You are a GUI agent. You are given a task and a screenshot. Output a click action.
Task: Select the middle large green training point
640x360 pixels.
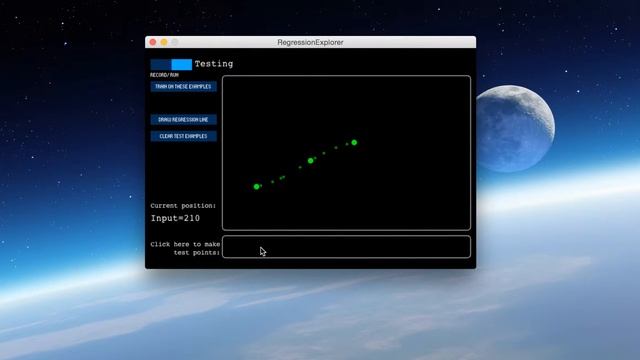311,161
